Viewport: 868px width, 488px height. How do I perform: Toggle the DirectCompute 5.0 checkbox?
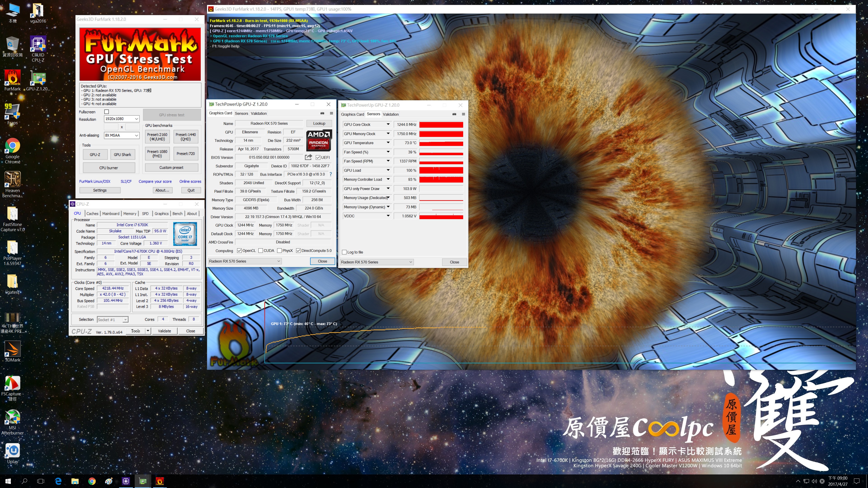tap(298, 251)
